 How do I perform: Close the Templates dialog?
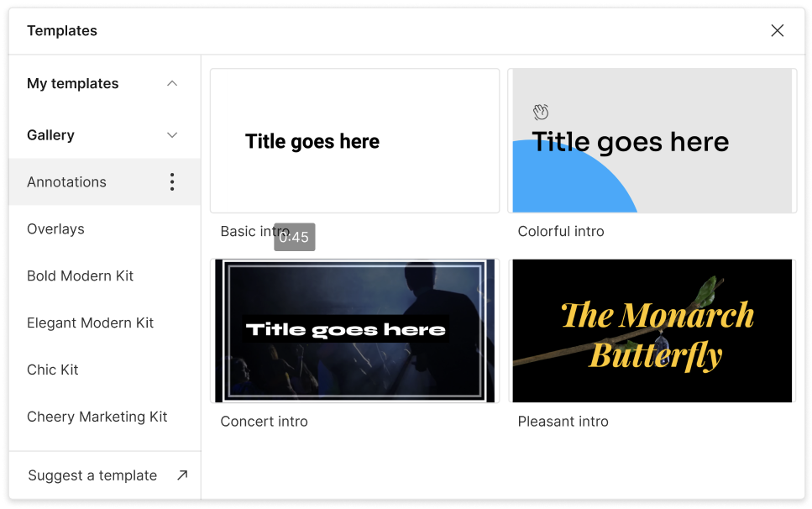[777, 31]
